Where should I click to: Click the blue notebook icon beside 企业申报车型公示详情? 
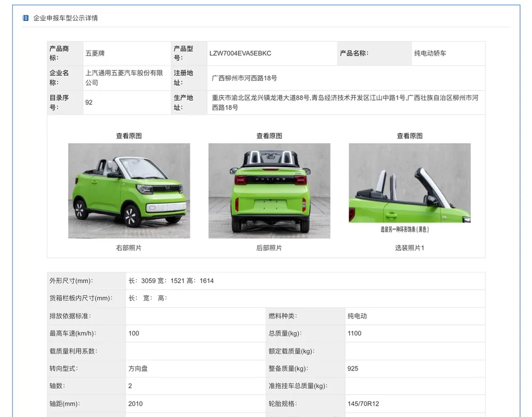tap(25, 18)
